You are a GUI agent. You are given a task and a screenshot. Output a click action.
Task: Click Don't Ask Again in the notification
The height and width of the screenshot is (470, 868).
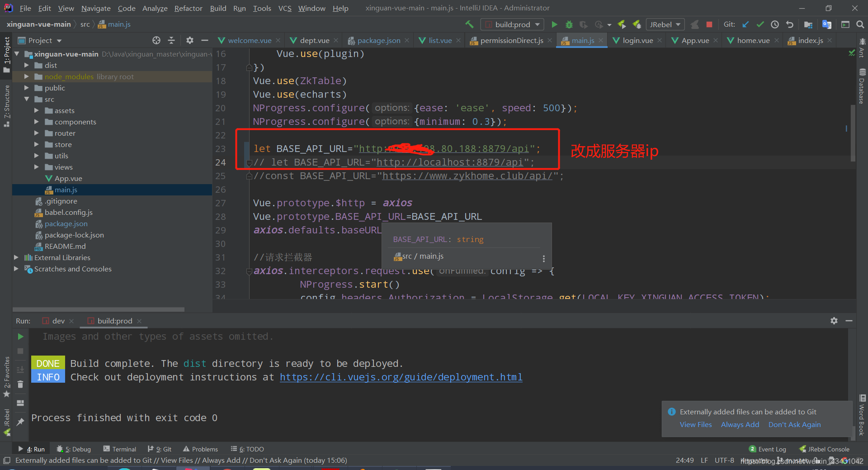(x=794, y=424)
